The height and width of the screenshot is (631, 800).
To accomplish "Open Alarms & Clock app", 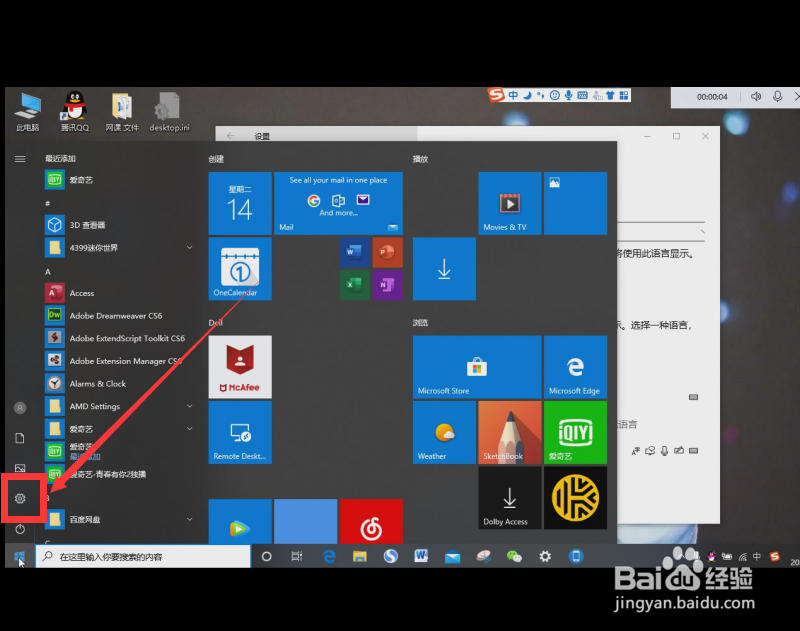I will (x=118, y=384).
